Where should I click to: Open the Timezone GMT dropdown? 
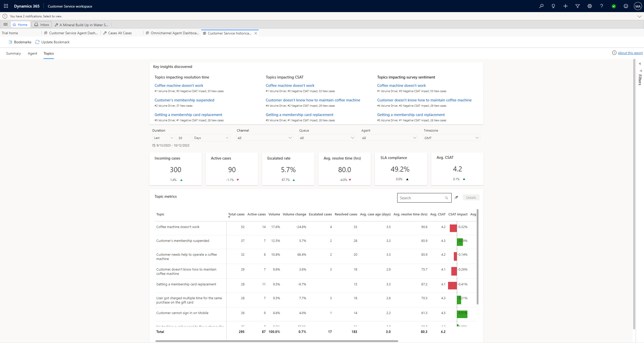(x=452, y=138)
